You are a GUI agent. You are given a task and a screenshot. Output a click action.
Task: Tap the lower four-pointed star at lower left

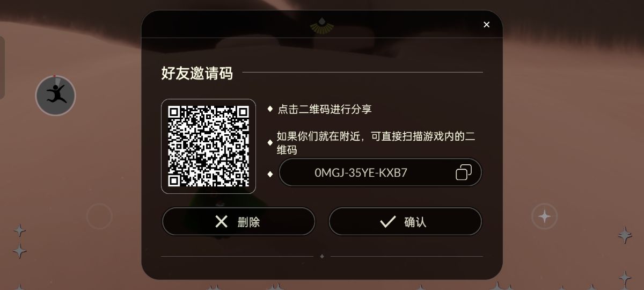pos(19,250)
